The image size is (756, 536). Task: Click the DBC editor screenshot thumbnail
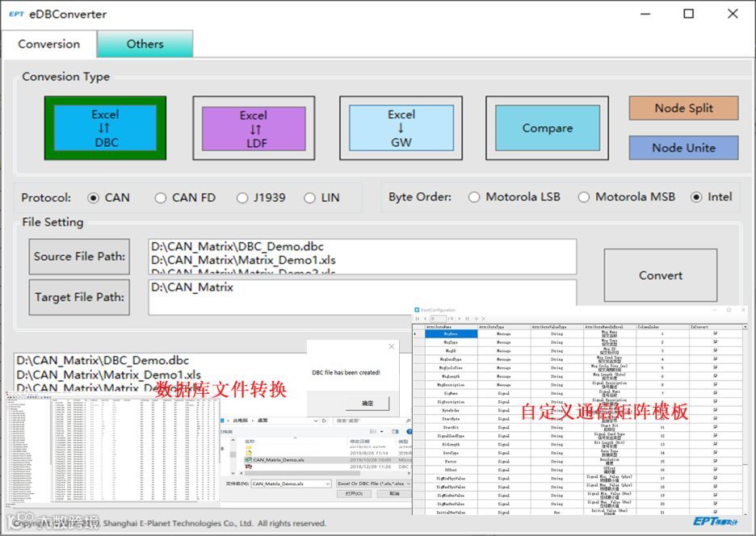click(x=111, y=450)
